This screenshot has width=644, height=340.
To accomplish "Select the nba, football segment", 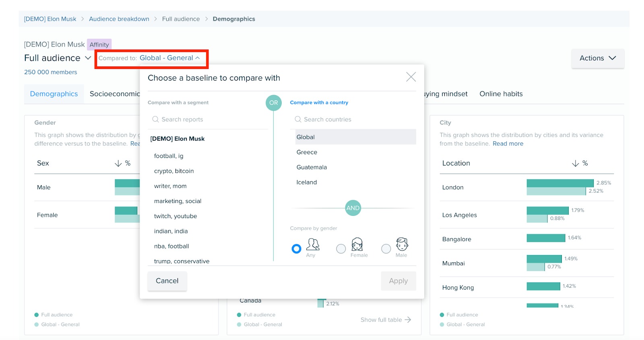I will (x=171, y=246).
